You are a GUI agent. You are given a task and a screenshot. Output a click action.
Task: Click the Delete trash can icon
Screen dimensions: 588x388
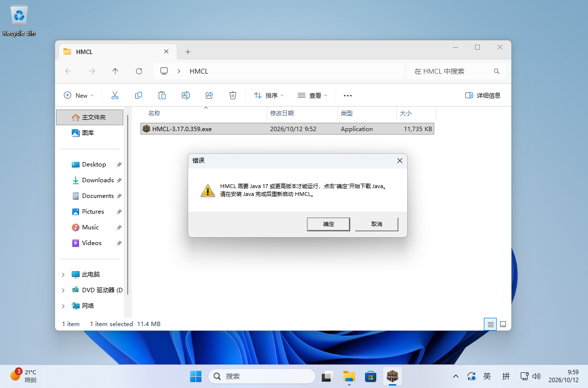tap(233, 96)
